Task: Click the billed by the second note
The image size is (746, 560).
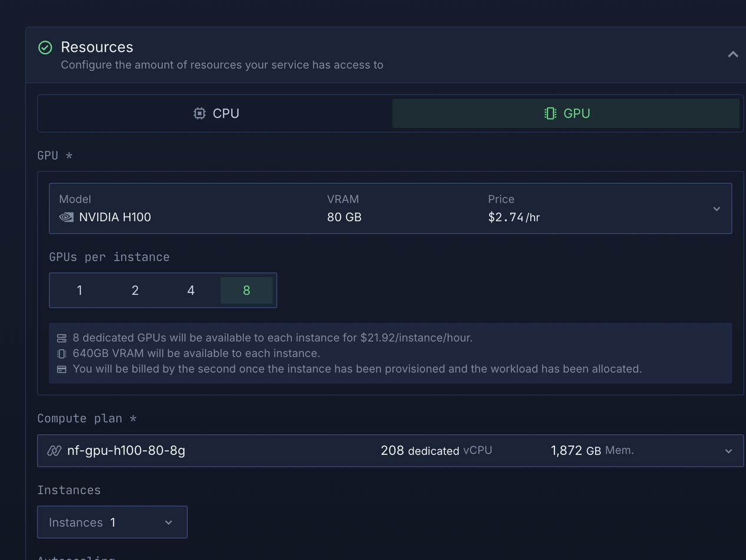Action: 357,369
